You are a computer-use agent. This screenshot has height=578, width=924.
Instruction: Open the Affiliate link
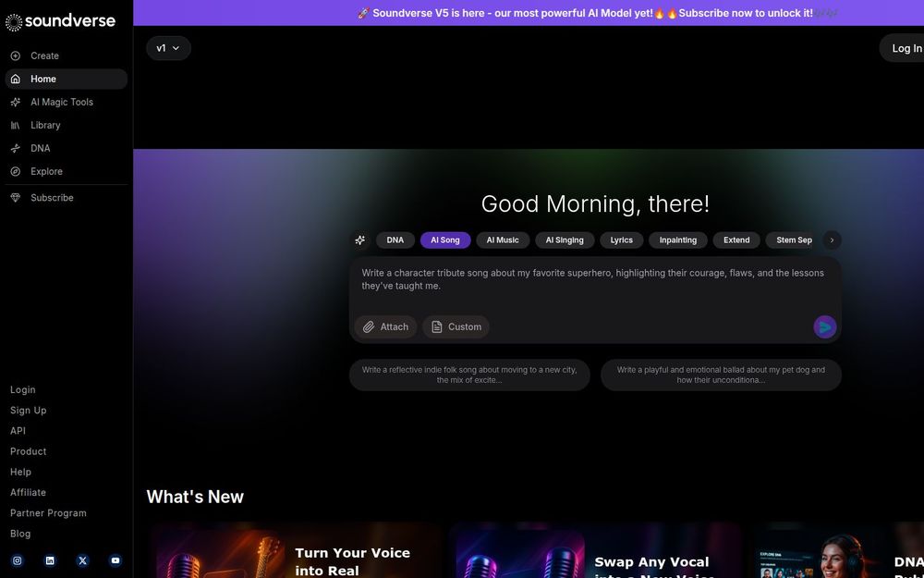pyautogui.click(x=28, y=493)
